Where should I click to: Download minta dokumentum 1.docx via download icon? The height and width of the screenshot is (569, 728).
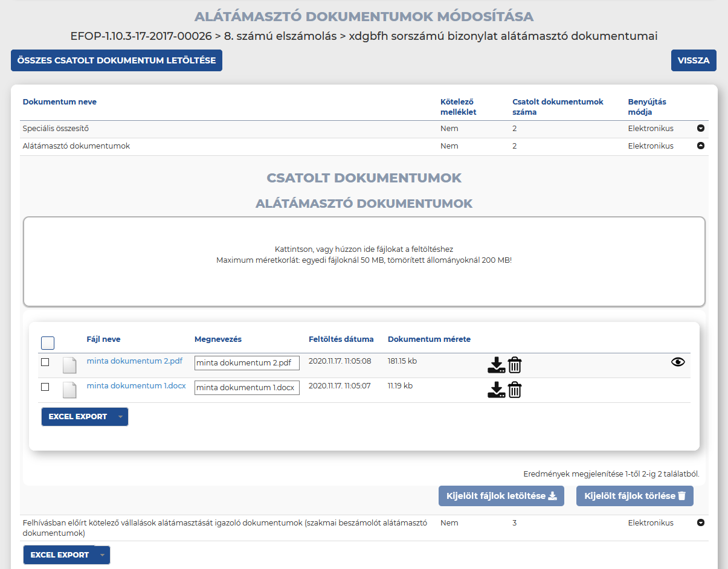point(496,390)
